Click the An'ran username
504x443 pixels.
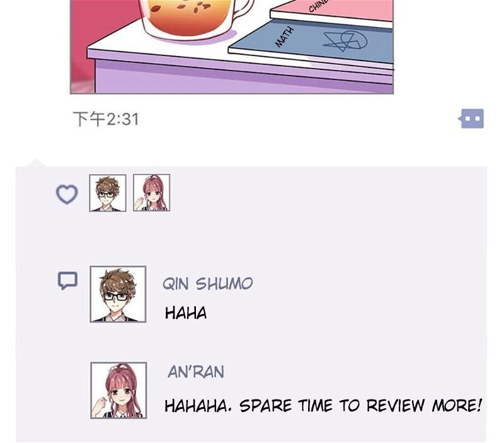click(196, 372)
